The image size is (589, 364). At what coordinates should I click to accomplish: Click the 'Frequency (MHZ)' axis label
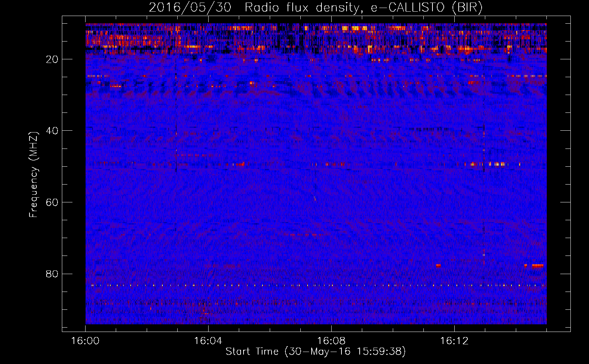pos(33,175)
